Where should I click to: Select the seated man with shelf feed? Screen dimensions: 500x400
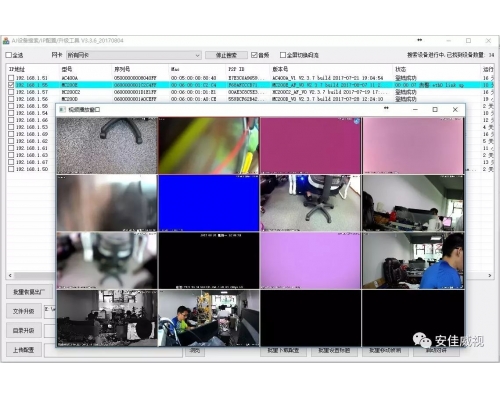click(209, 318)
